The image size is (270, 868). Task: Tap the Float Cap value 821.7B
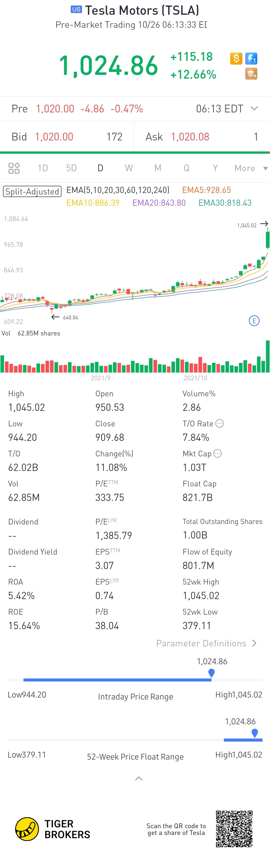[x=197, y=497]
